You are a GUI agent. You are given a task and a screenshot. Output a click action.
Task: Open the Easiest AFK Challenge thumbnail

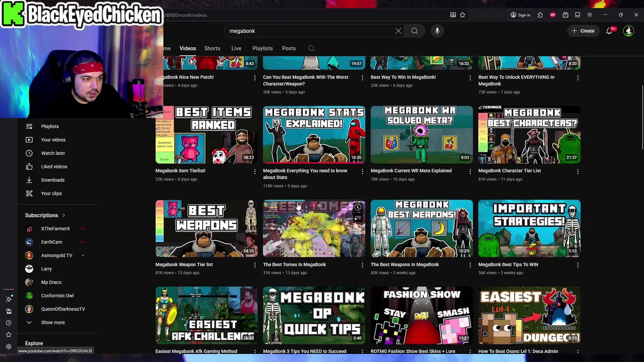coord(206,315)
